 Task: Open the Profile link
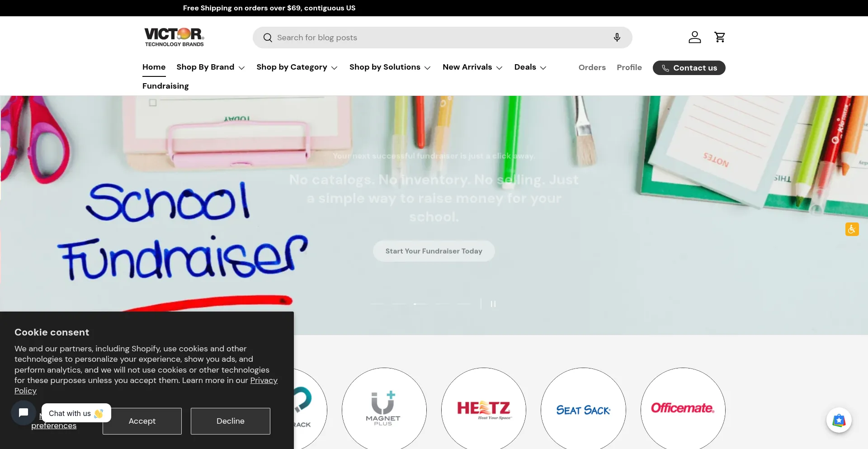click(629, 67)
